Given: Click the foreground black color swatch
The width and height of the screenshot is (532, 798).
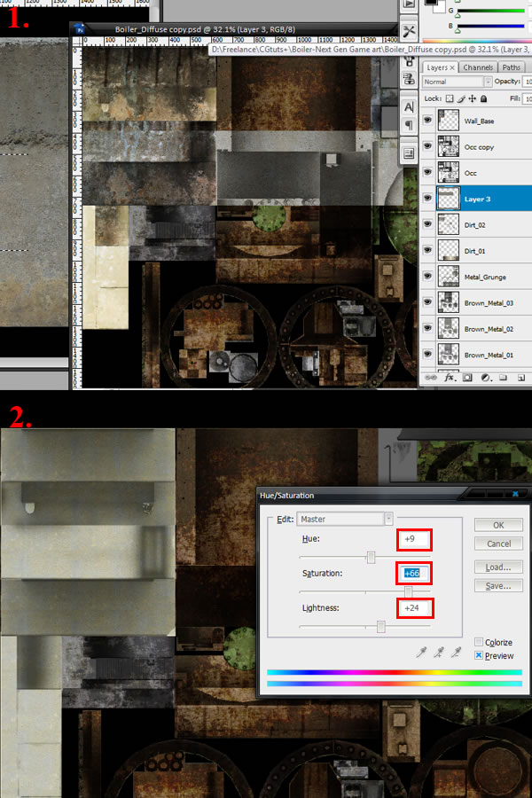Looking at the screenshot, I should 431,2.
